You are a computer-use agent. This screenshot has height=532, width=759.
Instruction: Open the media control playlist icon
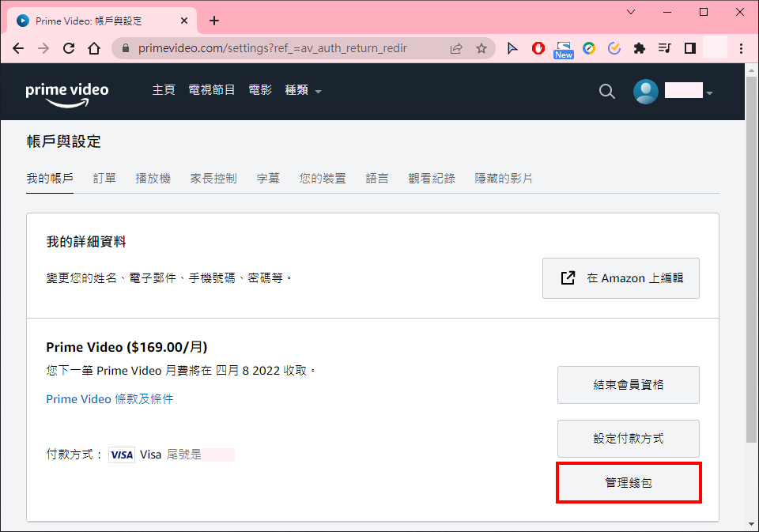click(665, 48)
